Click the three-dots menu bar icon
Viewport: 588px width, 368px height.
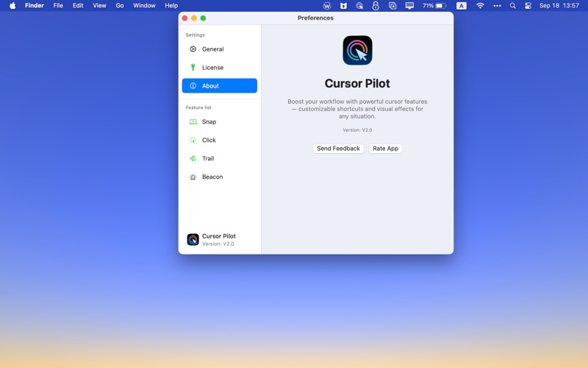498,6
